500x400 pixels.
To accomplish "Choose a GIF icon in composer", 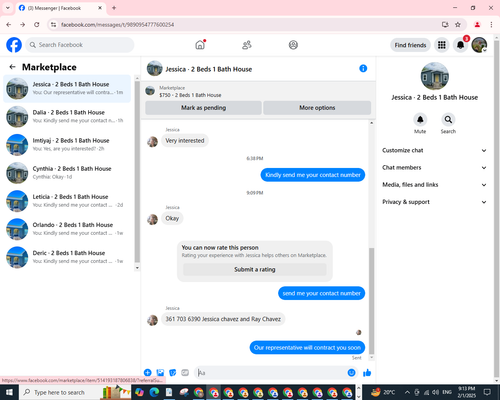I will point(185,373).
